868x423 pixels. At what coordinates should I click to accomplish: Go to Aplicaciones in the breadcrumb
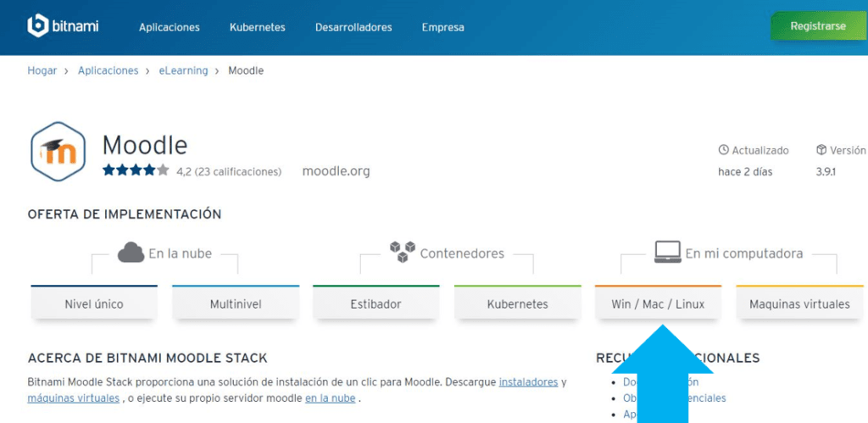[x=108, y=71]
